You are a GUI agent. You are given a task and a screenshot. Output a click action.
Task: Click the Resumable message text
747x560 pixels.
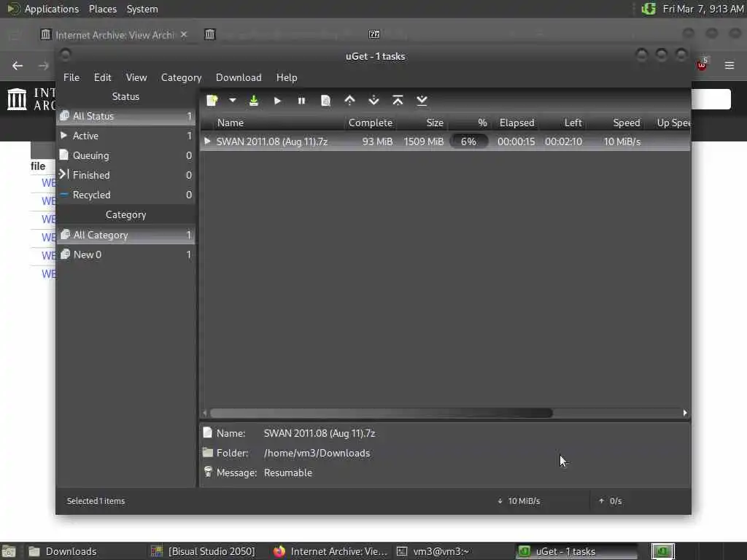point(287,472)
